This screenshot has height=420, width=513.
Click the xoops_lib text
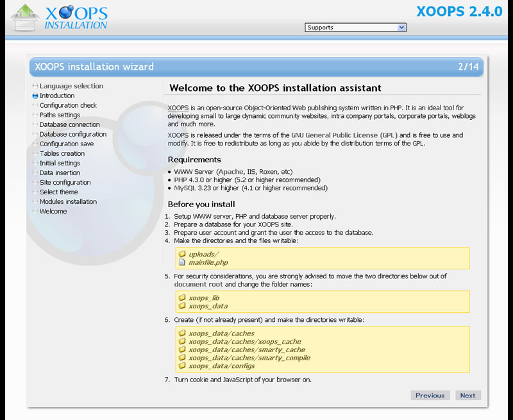pos(204,298)
